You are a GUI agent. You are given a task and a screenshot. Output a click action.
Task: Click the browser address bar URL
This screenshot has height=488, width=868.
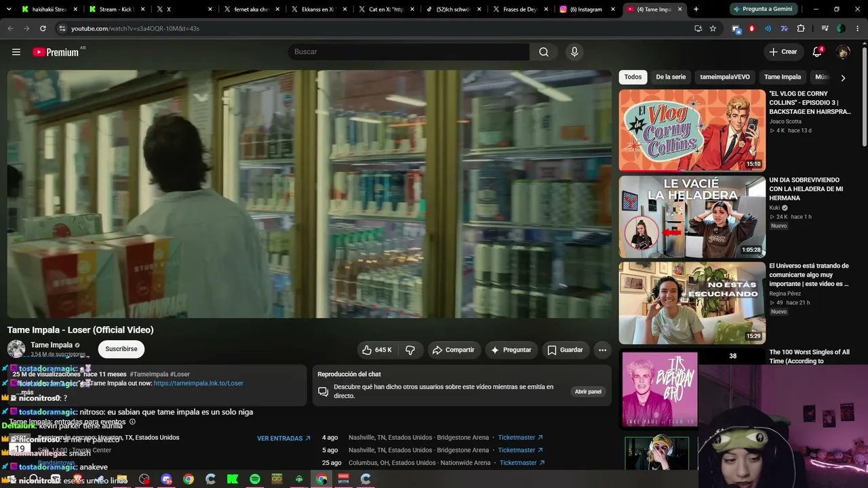(135, 28)
